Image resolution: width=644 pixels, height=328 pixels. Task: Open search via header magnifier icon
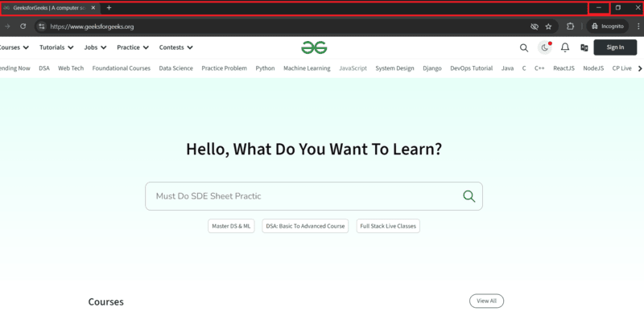(524, 47)
